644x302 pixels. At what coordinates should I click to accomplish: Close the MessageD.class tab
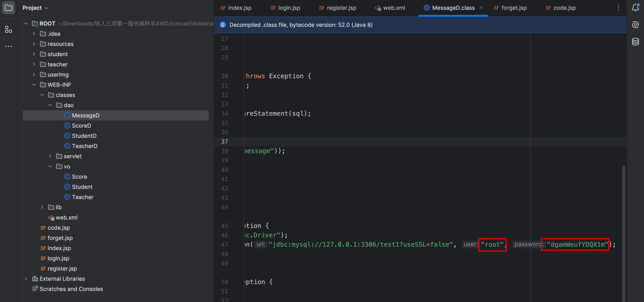(x=481, y=8)
